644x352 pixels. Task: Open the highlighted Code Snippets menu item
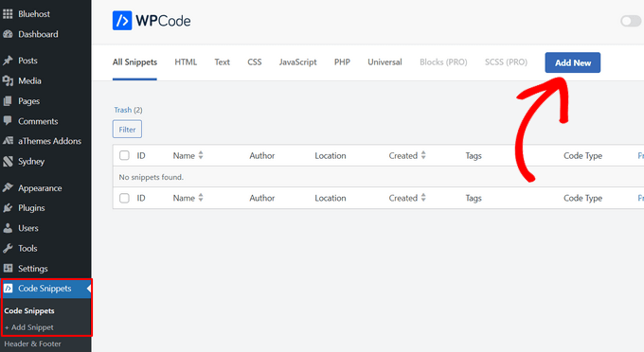(x=45, y=289)
